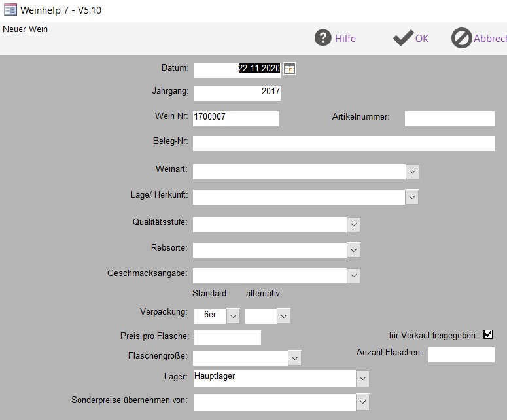Expand the Weinart dropdown

412,171
